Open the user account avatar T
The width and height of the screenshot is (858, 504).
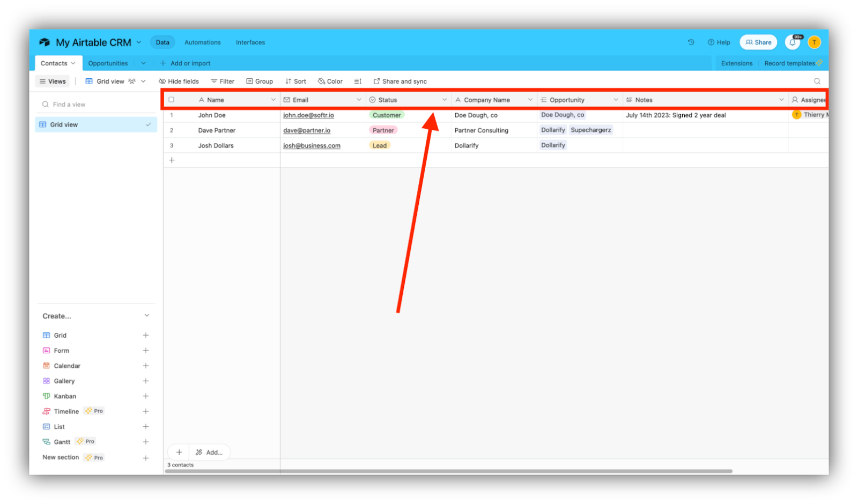pyautogui.click(x=814, y=42)
